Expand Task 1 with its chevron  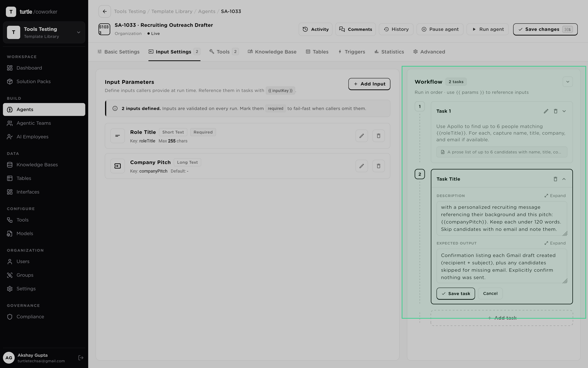point(564,111)
